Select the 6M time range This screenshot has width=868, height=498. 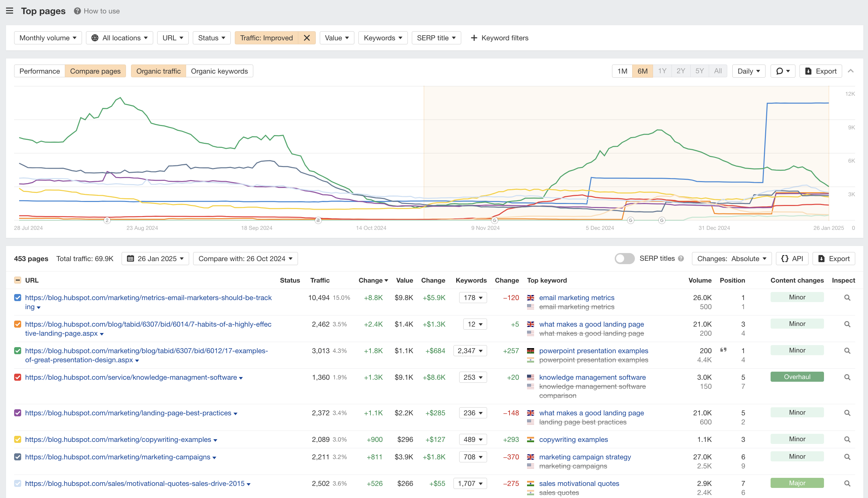(642, 71)
